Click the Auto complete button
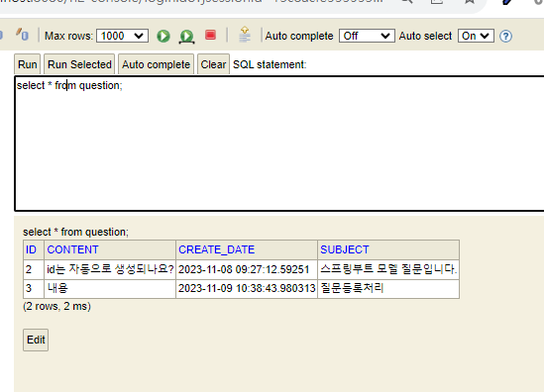Screen dimensions: 544x392 click(x=157, y=64)
